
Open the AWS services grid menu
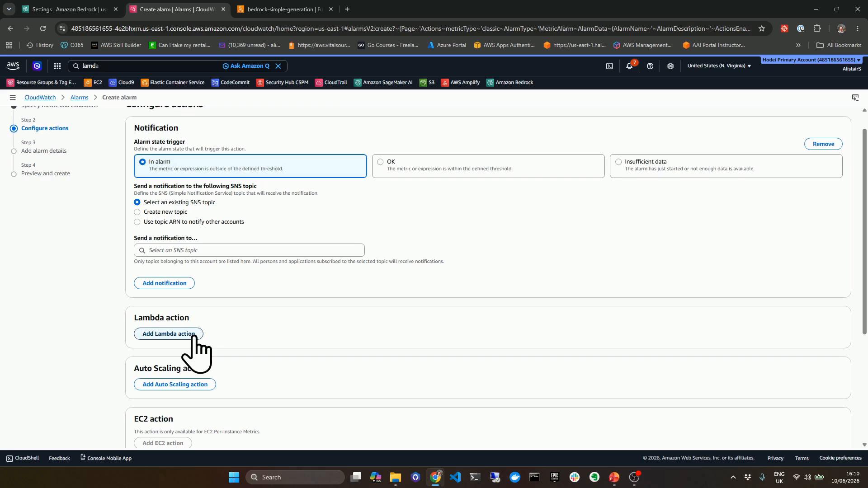point(57,66)
